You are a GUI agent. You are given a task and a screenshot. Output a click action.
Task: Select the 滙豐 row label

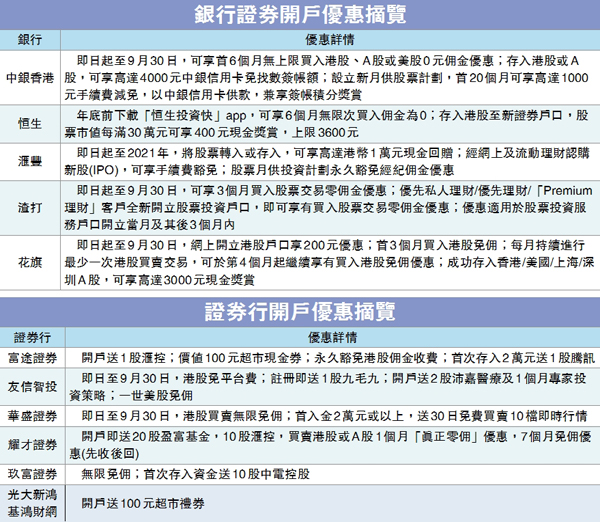31,160
